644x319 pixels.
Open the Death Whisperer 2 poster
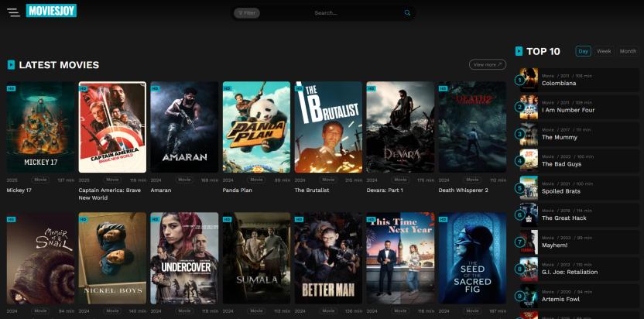pyautogui.click(x=472, y=127)
